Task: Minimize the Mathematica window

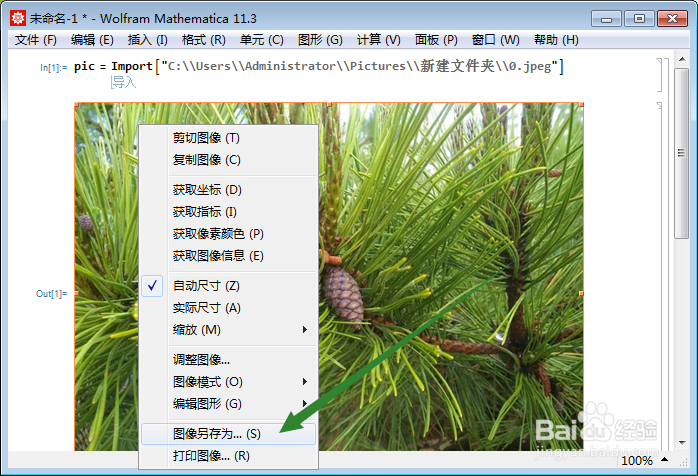Action: 606,19
